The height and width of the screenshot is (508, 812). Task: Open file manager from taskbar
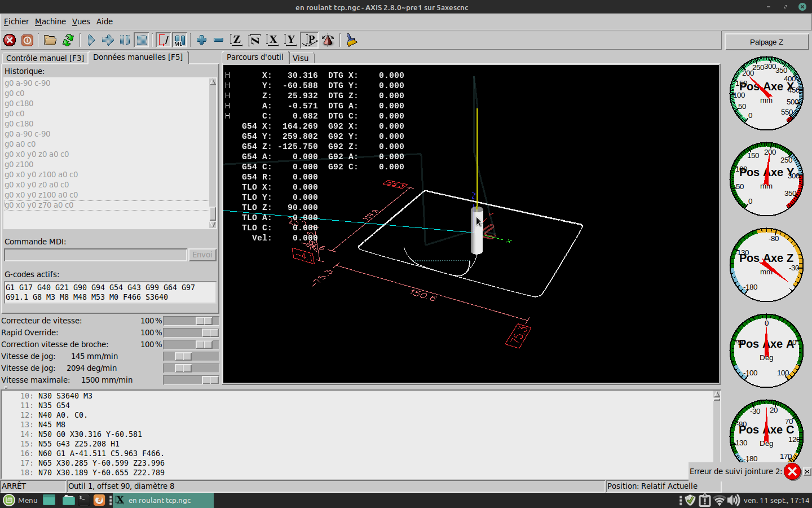pyautogui.click(x=68, y=500)
